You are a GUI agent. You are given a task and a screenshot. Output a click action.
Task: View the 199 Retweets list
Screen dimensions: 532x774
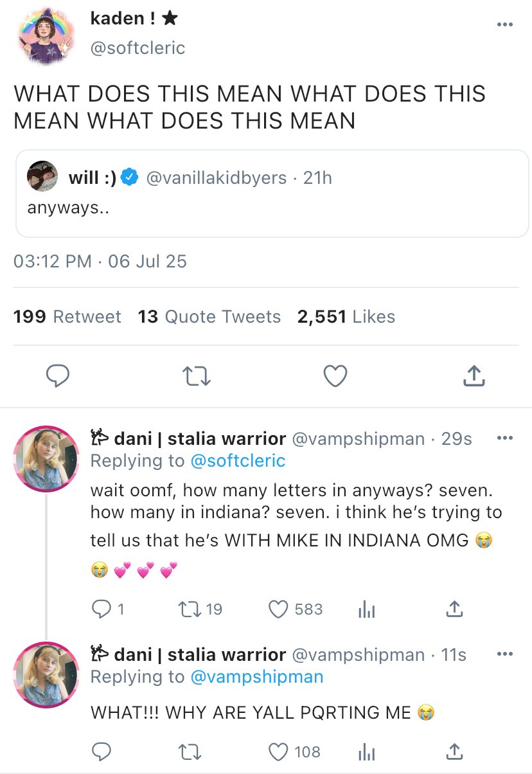pyautogui.click(x=67, y=317)
